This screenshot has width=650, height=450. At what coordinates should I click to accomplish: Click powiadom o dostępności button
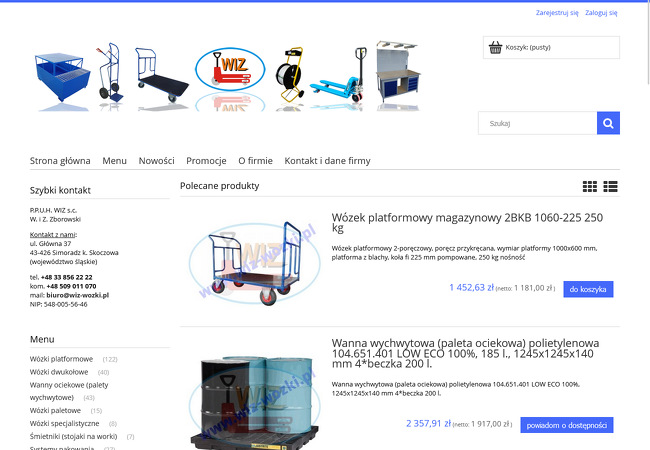pyautogui.click(x=567, y=425)
